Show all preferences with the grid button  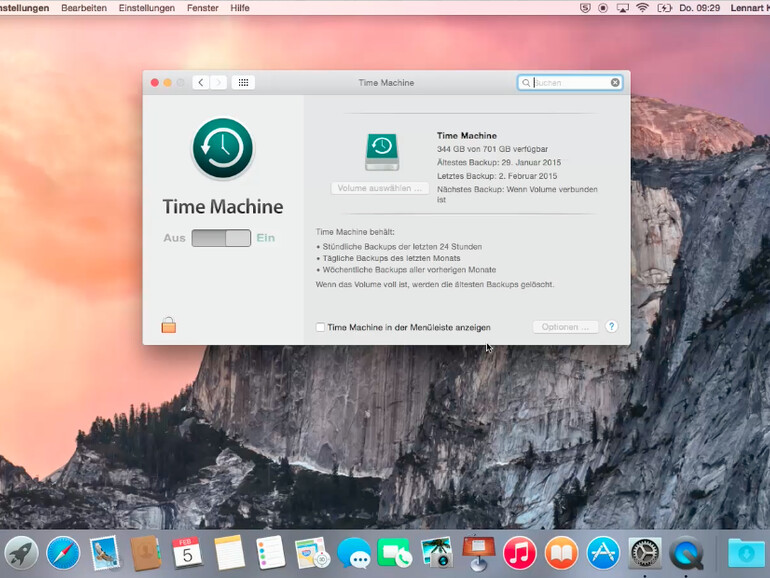pyautogui.click(x=243, y=83)
